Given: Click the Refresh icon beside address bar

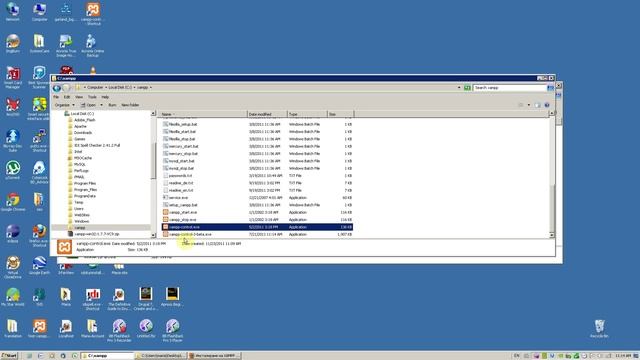Looking at the screenshot, I should (x=467, y=88).
